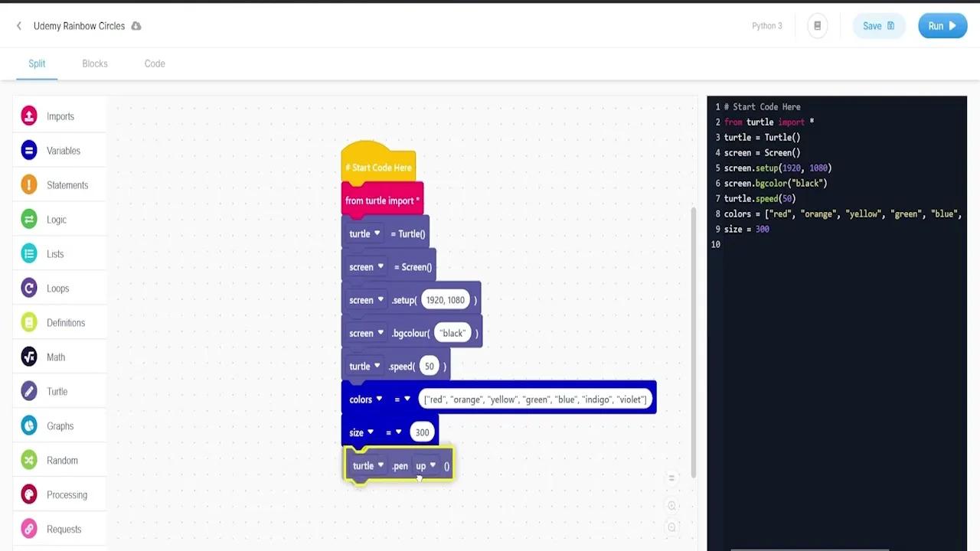The image size is (980, 551).
Task: Click the device preview icon in the header
Action: pyautogui.click(x=817, y=25)
